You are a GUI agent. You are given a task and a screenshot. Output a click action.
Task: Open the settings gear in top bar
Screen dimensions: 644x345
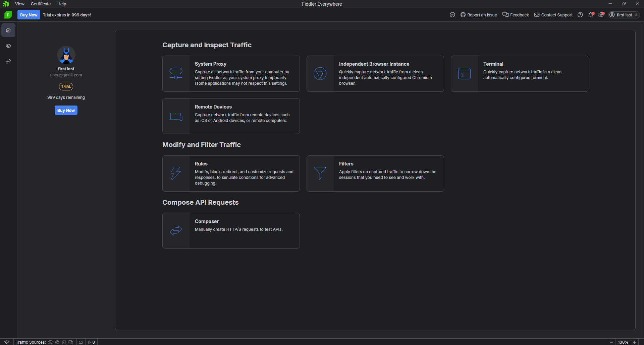601,15
